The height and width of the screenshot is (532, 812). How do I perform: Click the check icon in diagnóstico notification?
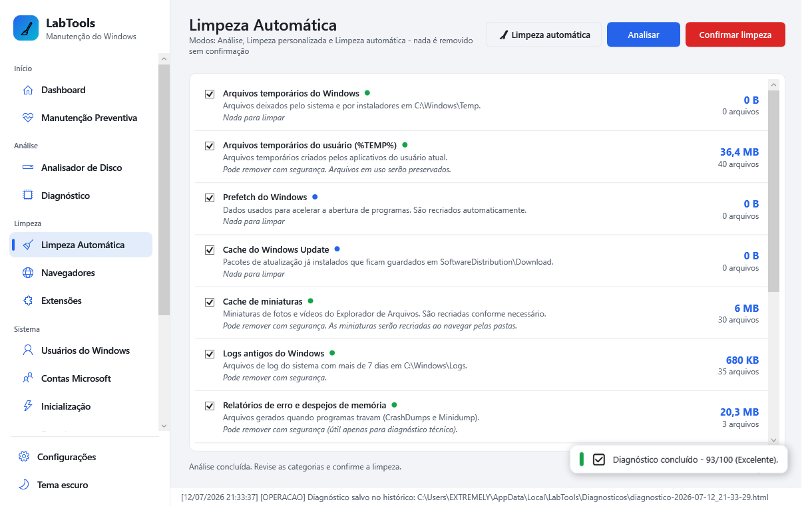[x=598, y=460]
